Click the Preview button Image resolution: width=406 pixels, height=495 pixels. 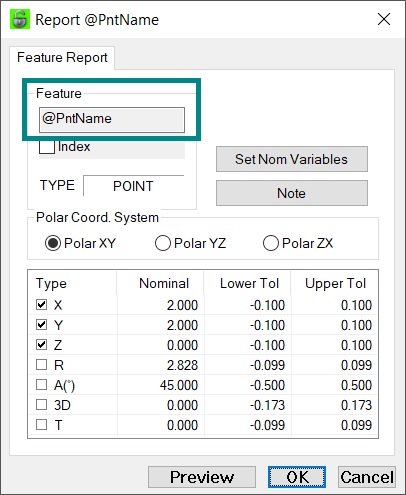pyautogui.click(x=202, y=477)
